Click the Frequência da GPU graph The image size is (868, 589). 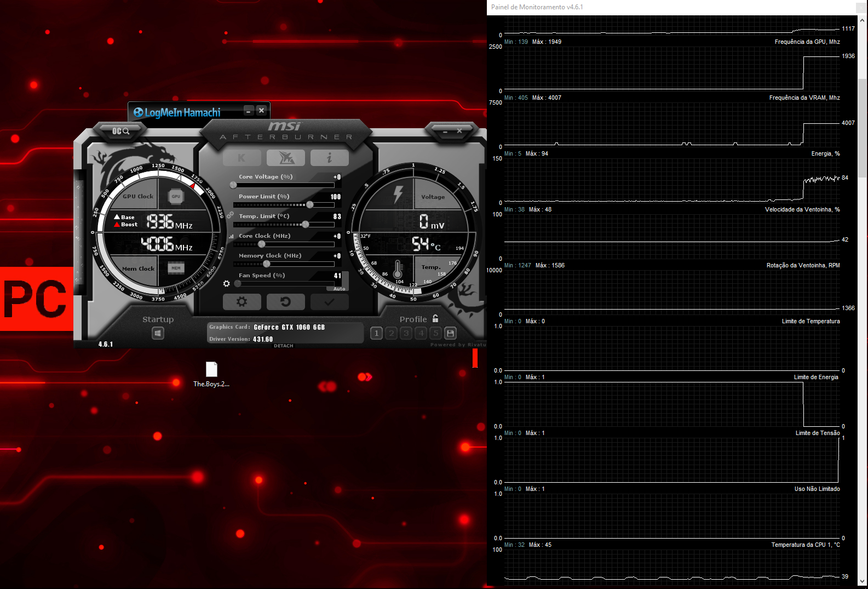pyautogui.click(x=672, y=69)
